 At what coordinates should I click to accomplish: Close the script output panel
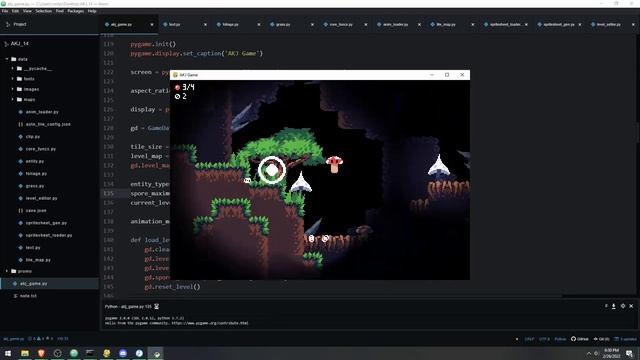[631, 306]
